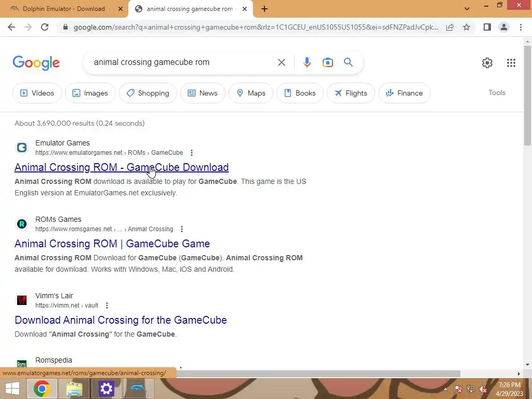Switch to the Dolphin Emulator - Download tab
Screen dimensions: 532x399
[x=64, y=9]
